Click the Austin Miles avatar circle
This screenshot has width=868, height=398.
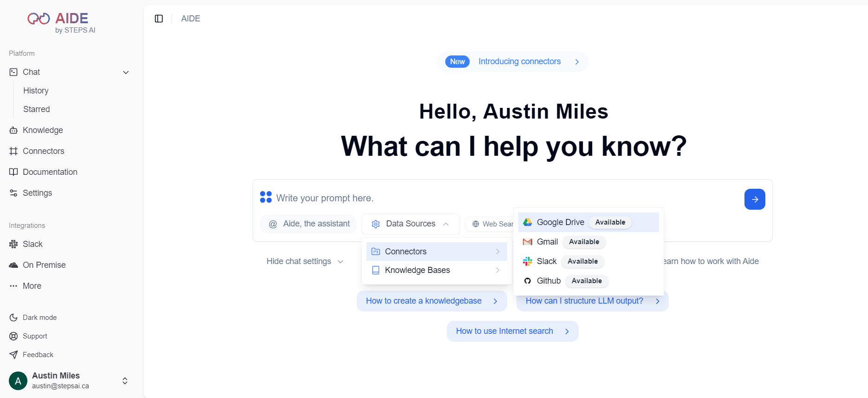click(x=18, y=381)
